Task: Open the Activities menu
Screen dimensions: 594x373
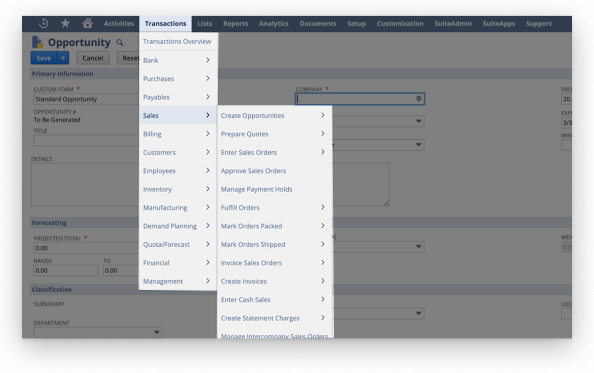Action: point(119,23)
